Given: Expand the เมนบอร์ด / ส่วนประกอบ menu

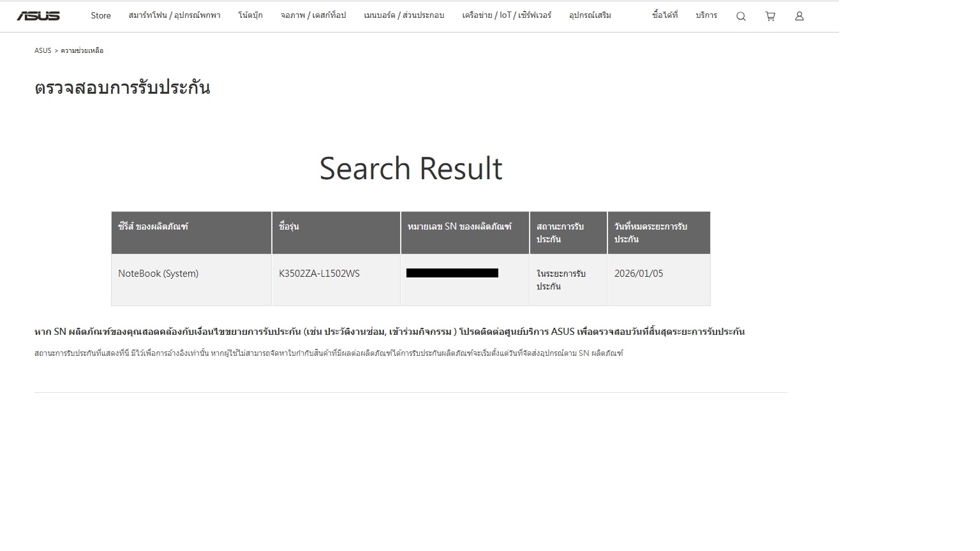Looking at the screenshot, I should 404,15.
